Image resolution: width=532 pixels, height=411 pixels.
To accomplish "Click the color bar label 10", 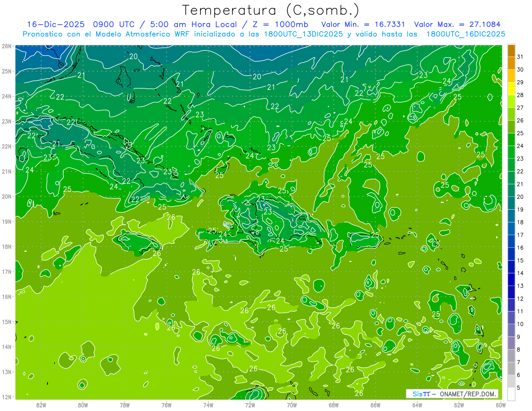I will pyautogui.click(x=520, y=324).
